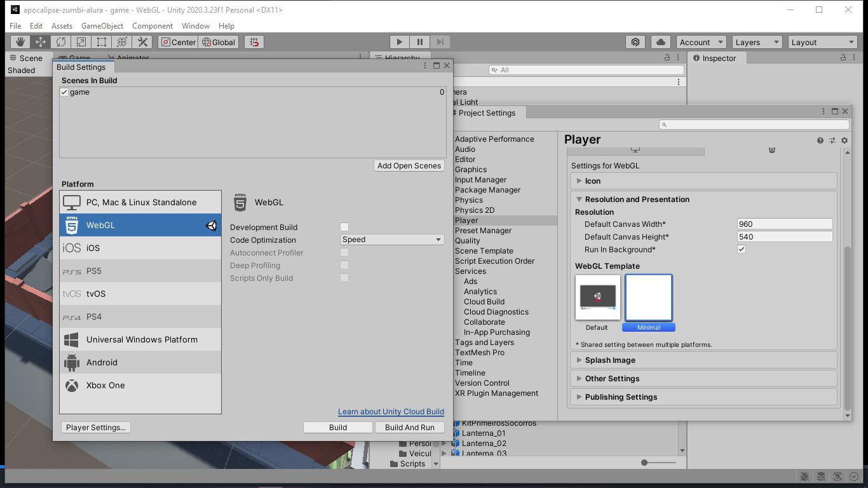Screen dimensions: 868x488
Task: Open the File menu
Action: (15, 25)
